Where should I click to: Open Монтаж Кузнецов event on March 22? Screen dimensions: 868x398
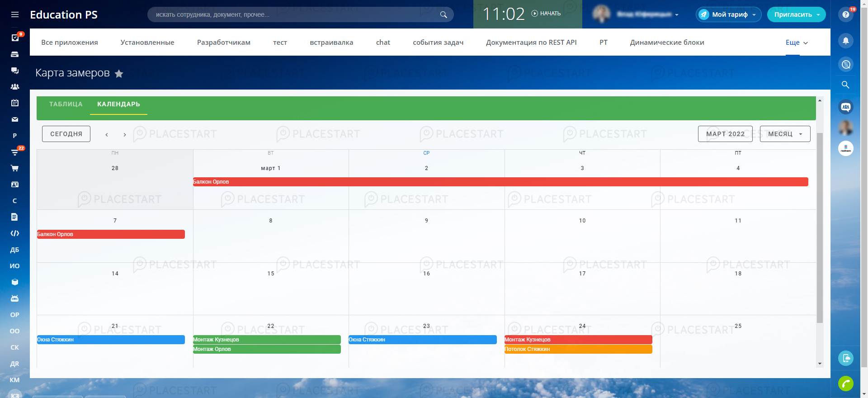pyautogui.click(x=267, y=340)
